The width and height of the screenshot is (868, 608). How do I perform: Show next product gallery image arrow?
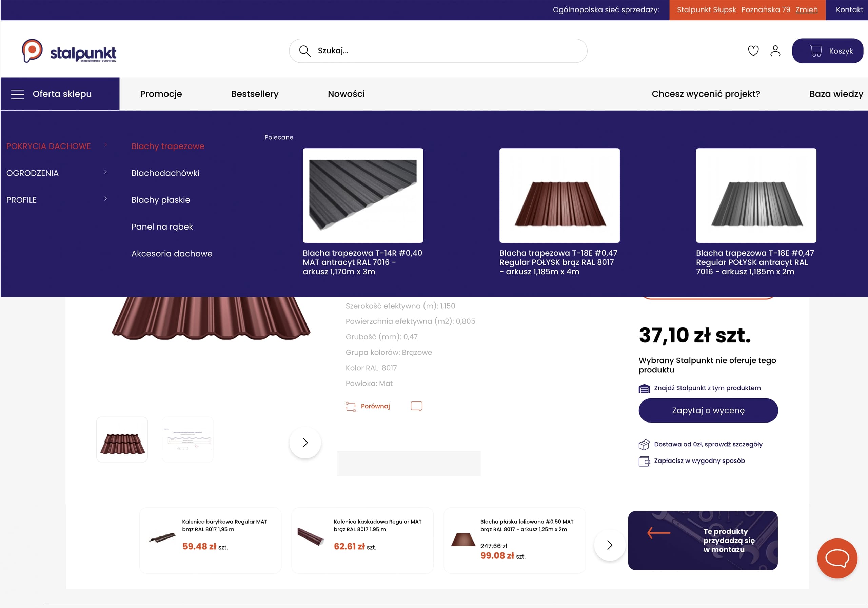[x=305, y=443]
